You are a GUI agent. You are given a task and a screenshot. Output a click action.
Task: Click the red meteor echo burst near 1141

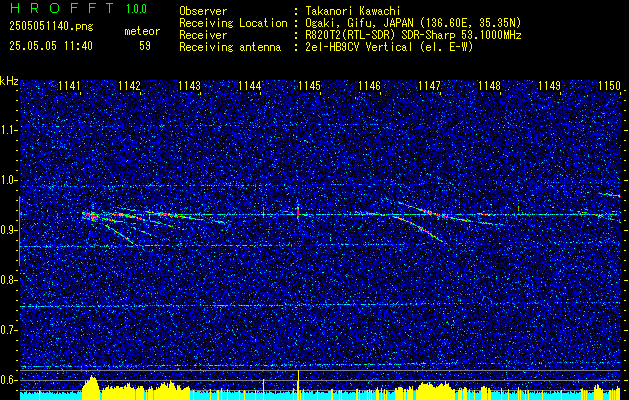[x=91, y=215]
